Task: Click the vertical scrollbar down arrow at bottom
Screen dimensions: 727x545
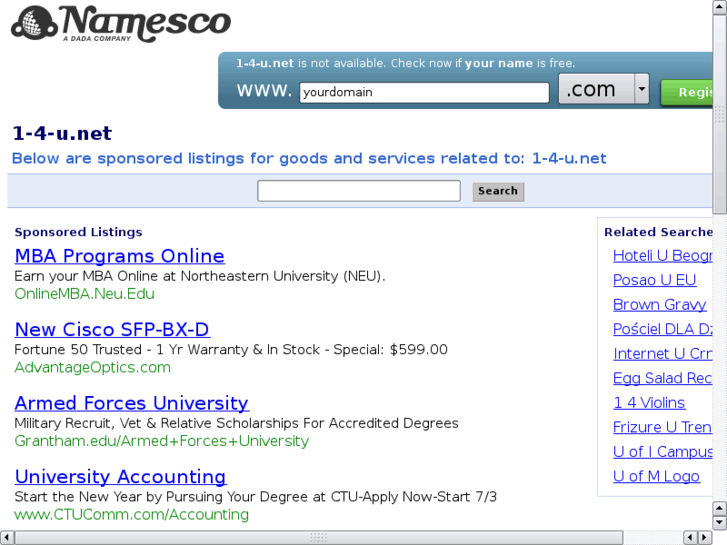Action: coord(720,523)
